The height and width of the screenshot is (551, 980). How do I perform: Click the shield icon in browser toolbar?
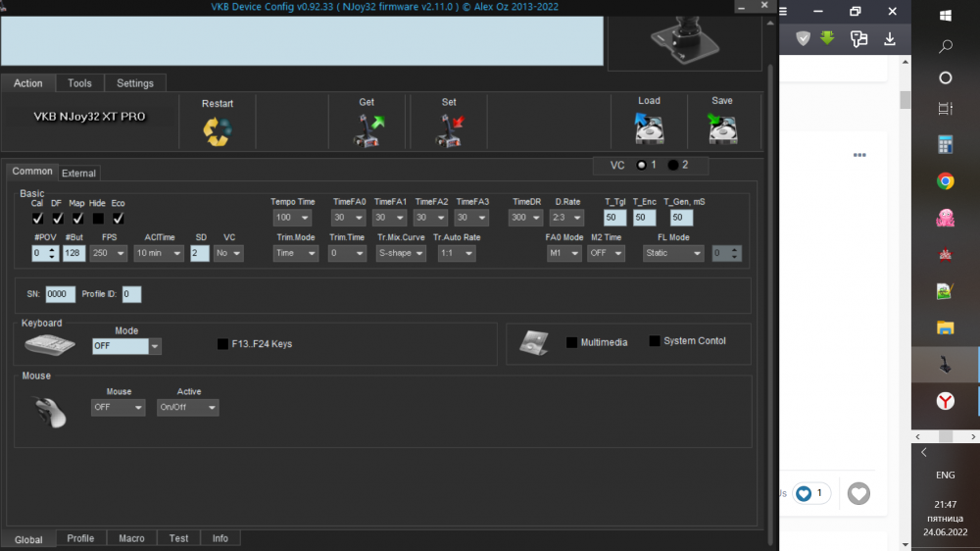coord(803,39)
